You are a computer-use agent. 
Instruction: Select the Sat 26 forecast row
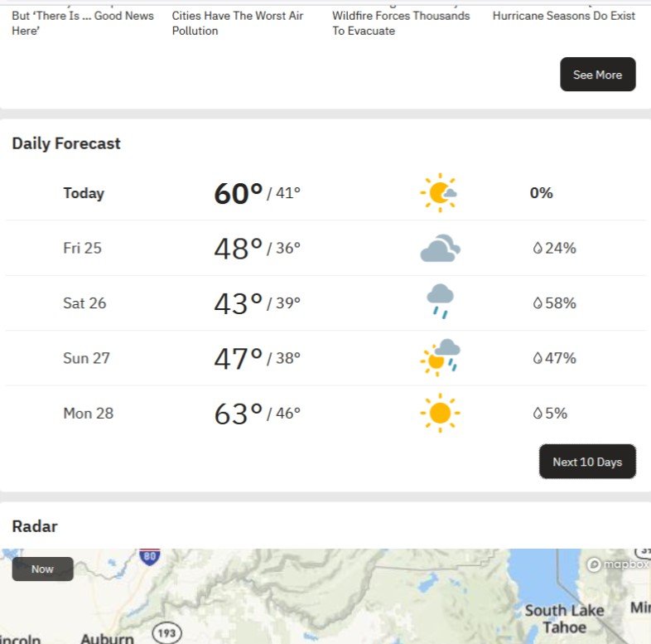[84, 303]
